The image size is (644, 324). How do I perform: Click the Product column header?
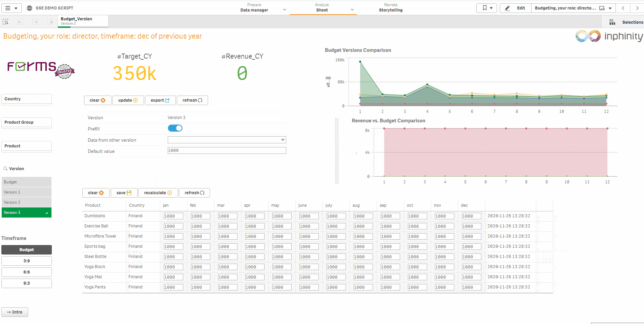click(x=93, y=205)
